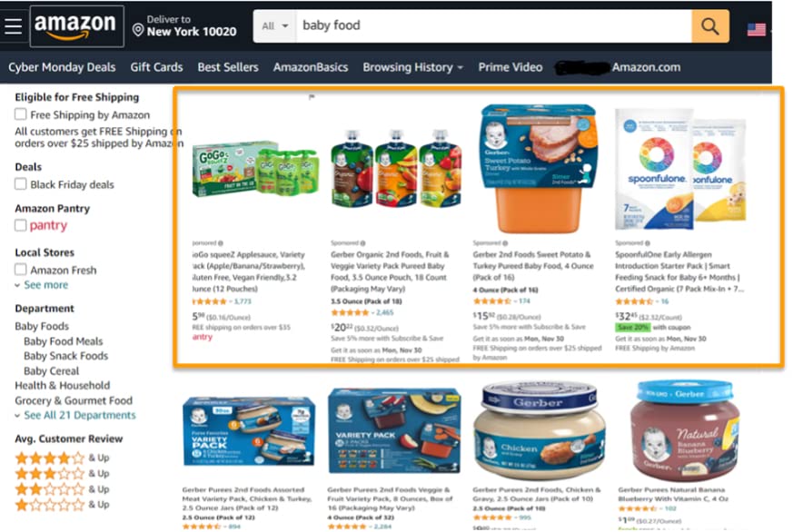Image resolution: width=793 pixels, height=532 pixels.
Task: Open Cyber Monday Deals in navigation
Action: pyautogui.click(x=62, y=67)
